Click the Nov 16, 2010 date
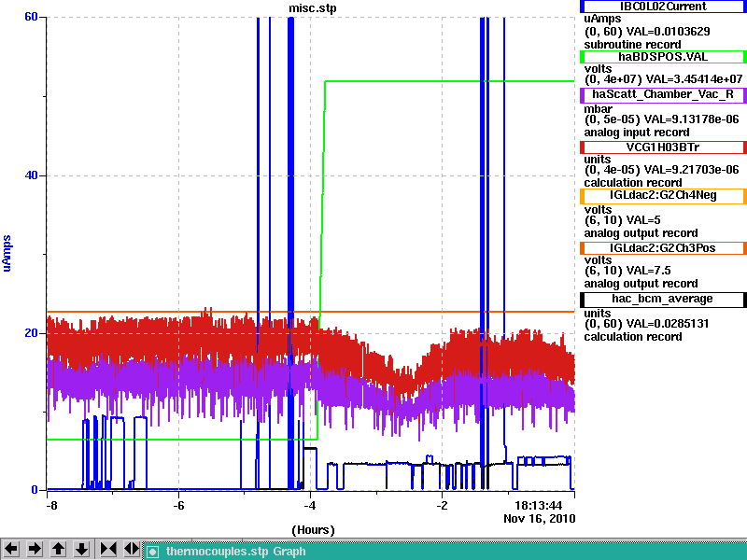747x560 pixels. pyautogui.click(x=540, y=519)
